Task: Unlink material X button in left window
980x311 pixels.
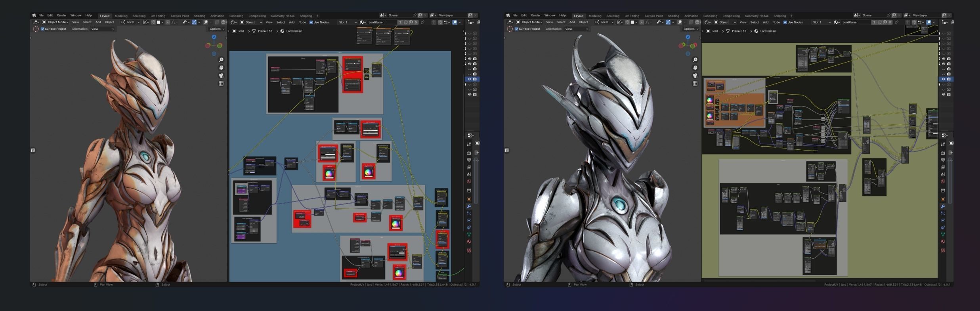Action: (416, 23)
